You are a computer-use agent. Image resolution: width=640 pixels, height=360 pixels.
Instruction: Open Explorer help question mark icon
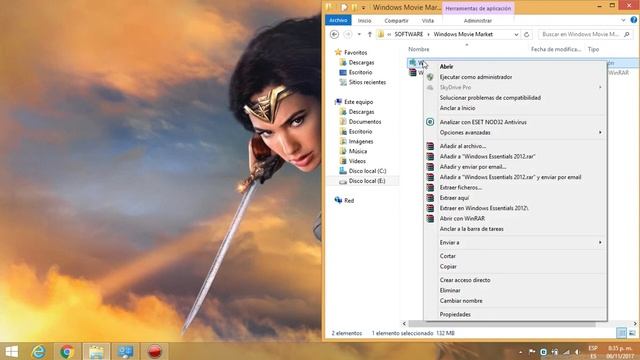[x=634, y=20]
